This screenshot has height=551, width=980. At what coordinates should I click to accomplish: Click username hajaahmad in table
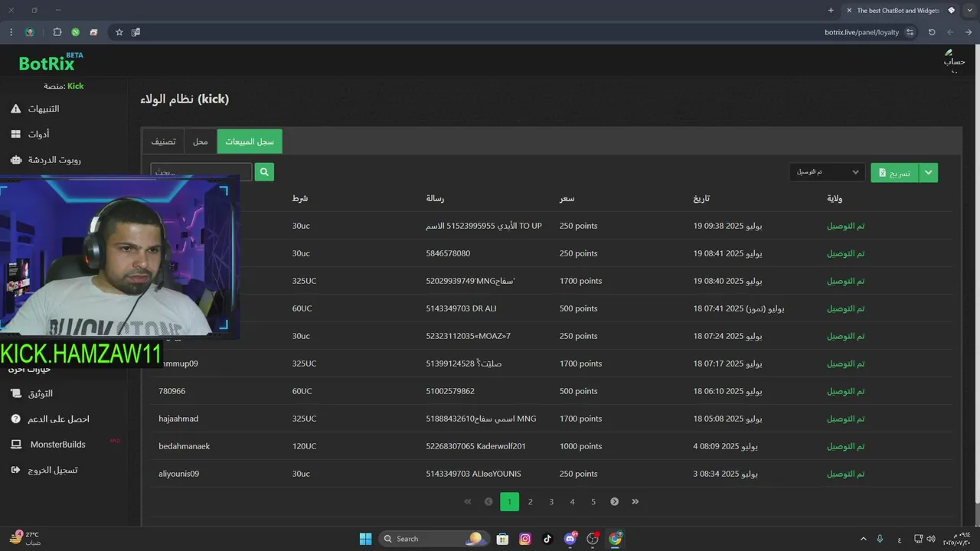178,419
